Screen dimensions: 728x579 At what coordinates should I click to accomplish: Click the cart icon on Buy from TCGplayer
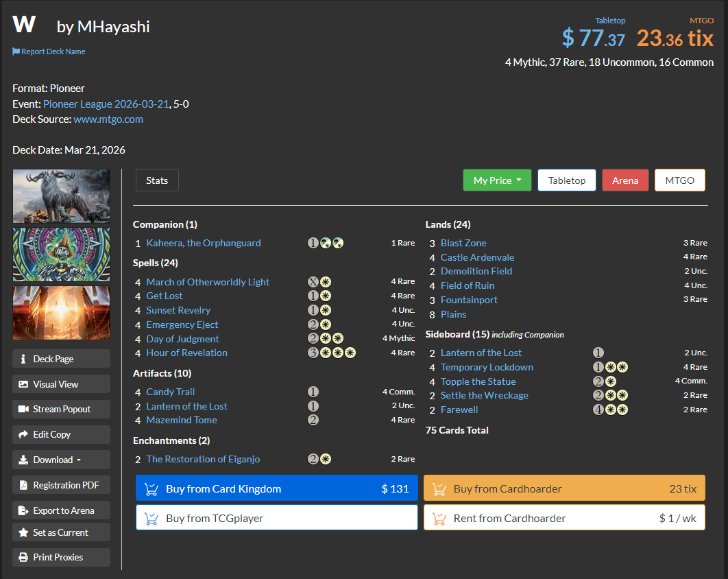pos(151,518)
